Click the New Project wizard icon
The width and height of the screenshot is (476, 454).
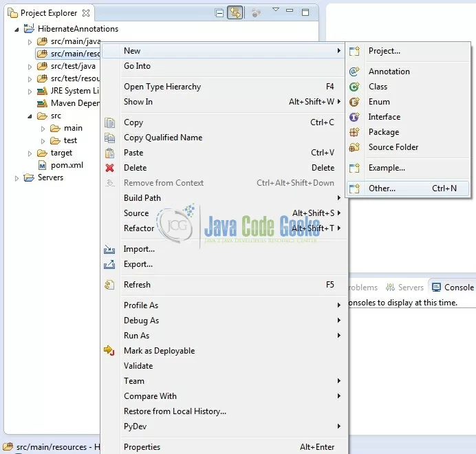click(x=354, y=51)
